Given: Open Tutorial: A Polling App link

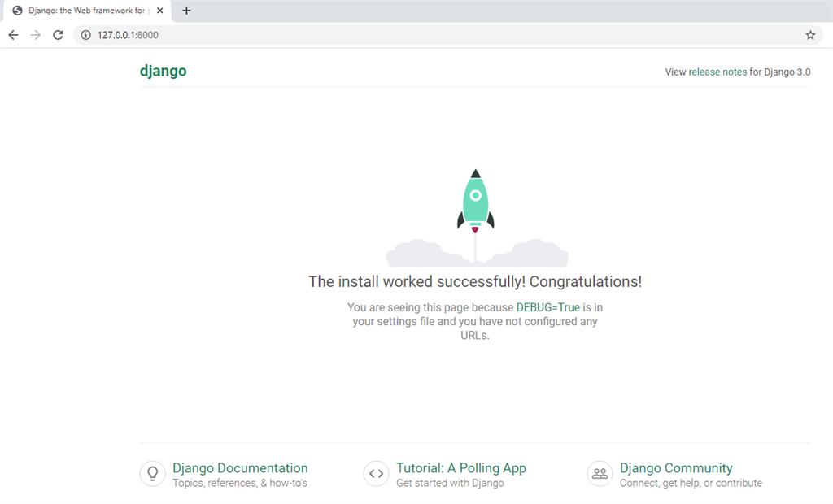Looking at the screenshot, I should [x=461, y=468].
